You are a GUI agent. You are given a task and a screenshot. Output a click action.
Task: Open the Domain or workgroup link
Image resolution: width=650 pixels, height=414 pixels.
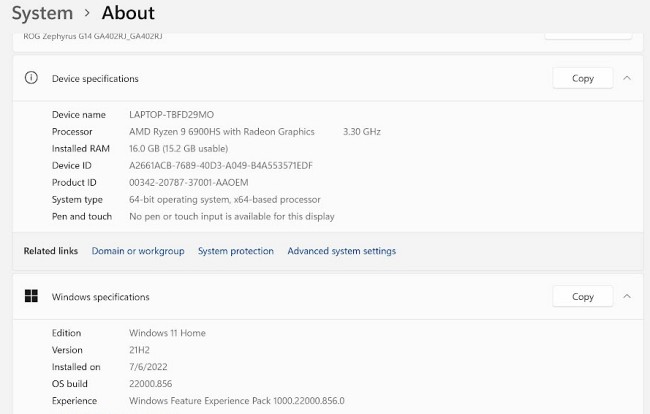[x=138, y=251]
